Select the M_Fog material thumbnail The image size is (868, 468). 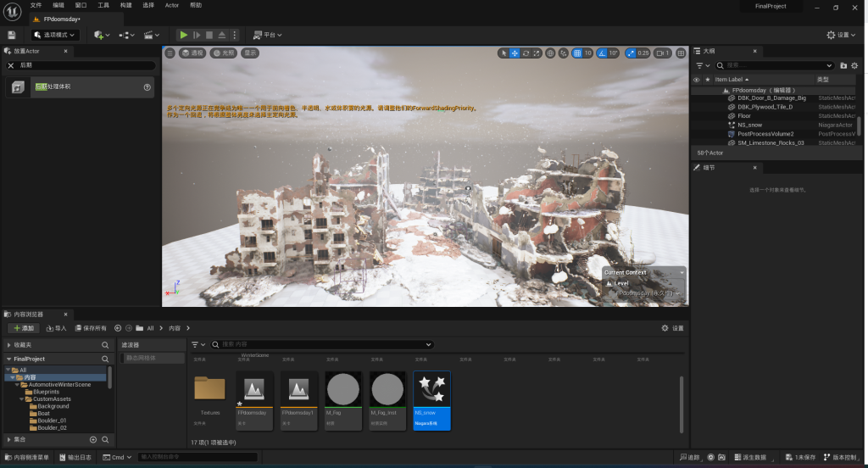tap(343, 392)
